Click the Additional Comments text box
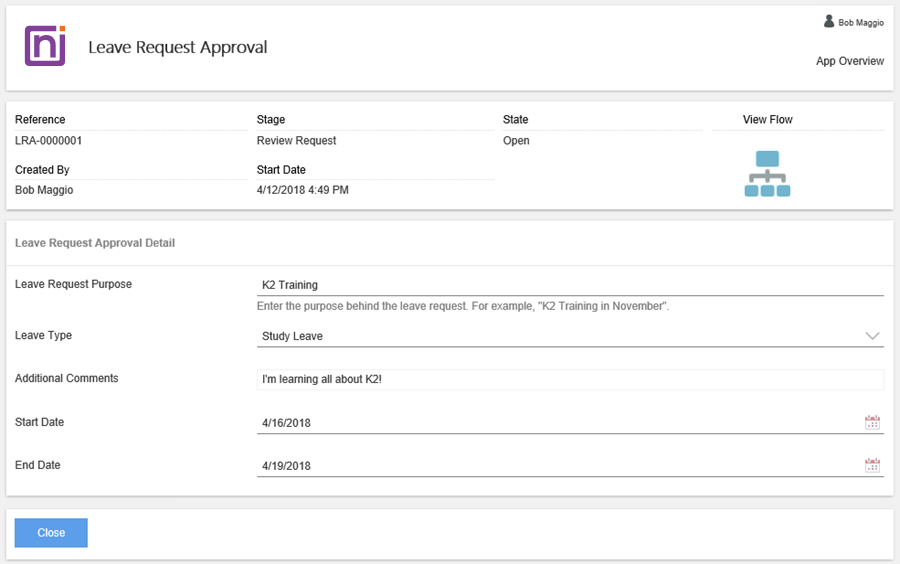 pyautogui.click(x=570, y=379)
